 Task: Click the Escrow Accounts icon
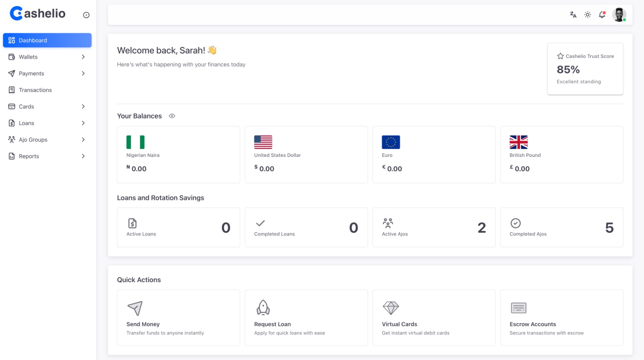click(x=518, y=308)
